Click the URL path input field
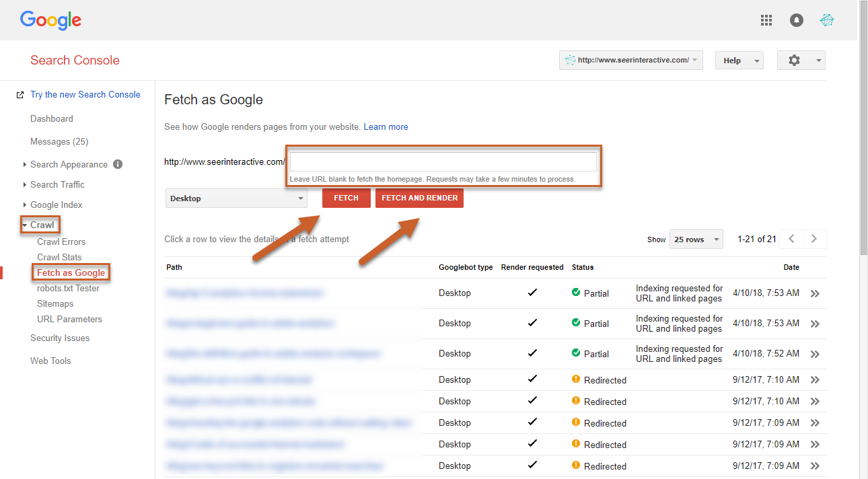 tap(443, 162)
